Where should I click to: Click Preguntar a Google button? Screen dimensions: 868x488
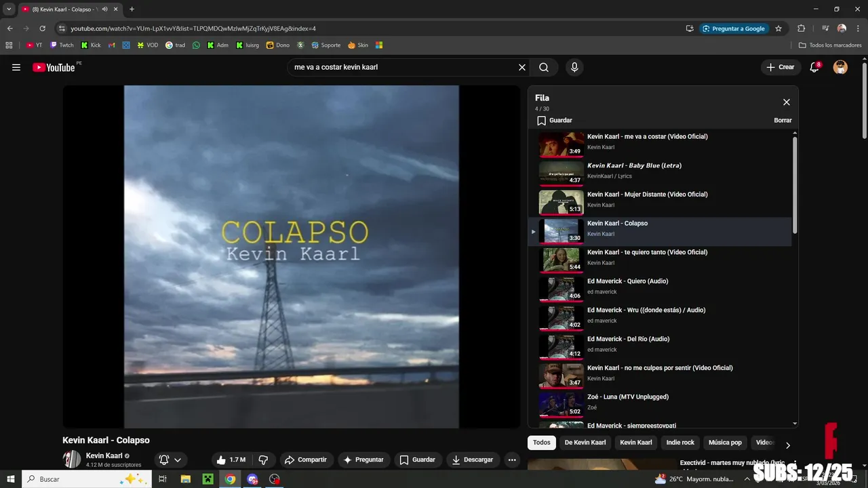733,28
